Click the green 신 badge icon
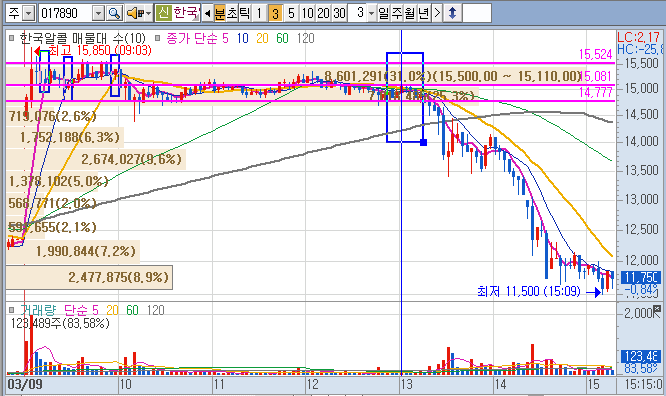The width and height of the screenshot is (666, 396). pyautogui.click(x=163, y=13)
